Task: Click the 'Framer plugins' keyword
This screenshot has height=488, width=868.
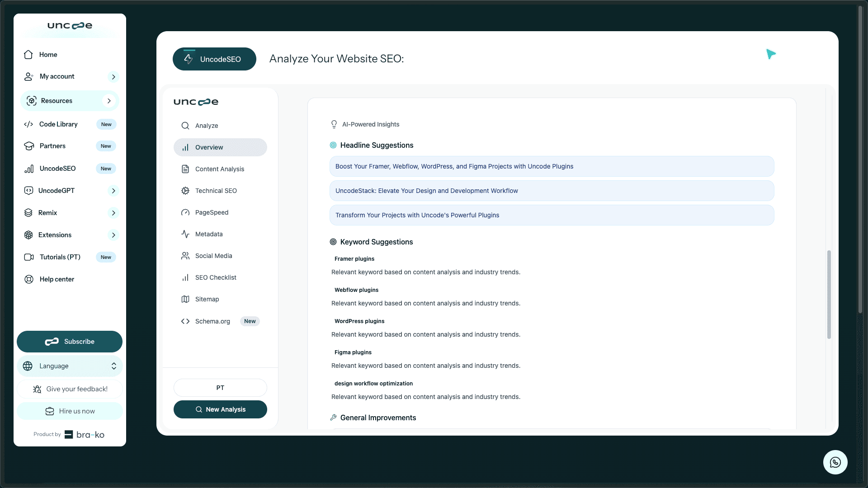Action: point(354,259)
